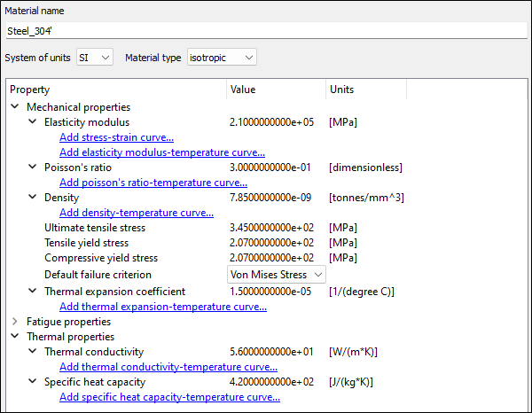The image size is (532, 413).
Task: Click the Material name text field
Action: (266, 29)
